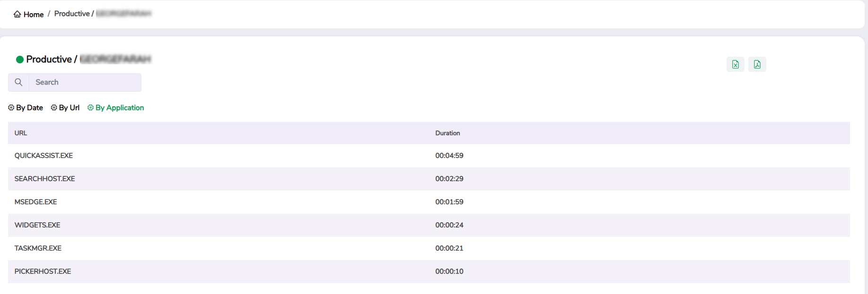868x294 pixels.
Task: Select the QUICKASSIST.EXE row
Action: coord(44,156)
